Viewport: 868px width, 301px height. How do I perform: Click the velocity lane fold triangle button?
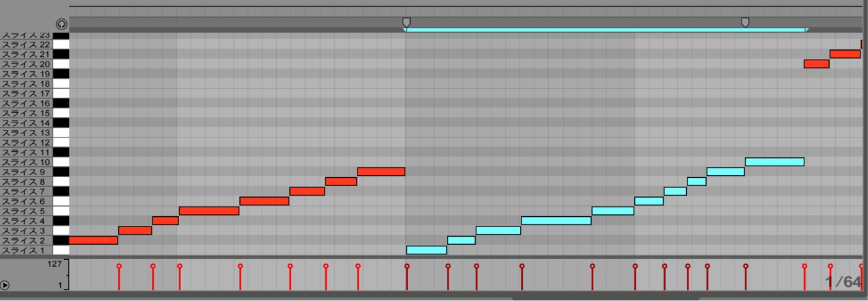point(5,285)
